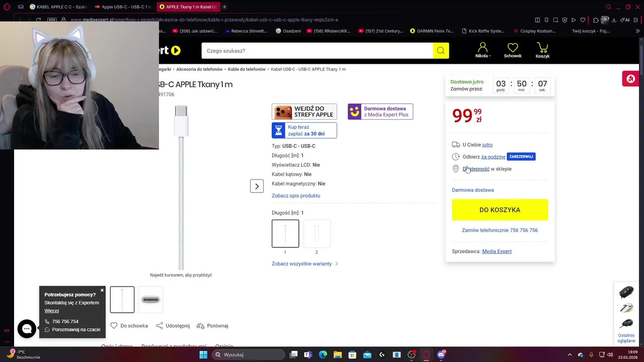Open Darmowa dostawa z Media Expert Plus banner
This screenshot has width=644, height=362.
pyautogui.click(x=380, y=112)
